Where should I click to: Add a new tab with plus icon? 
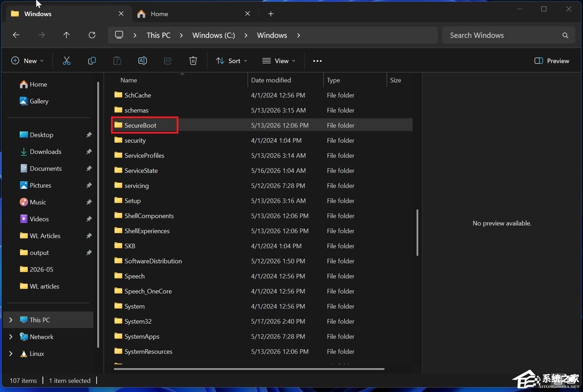[271, 14]
